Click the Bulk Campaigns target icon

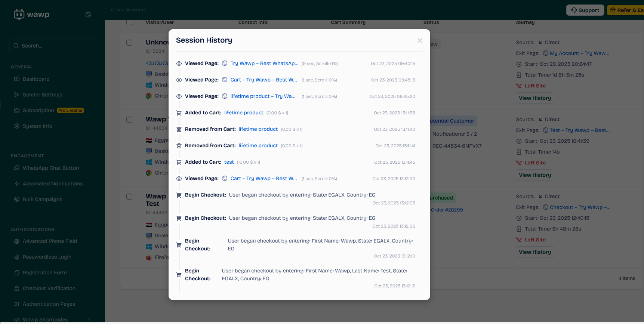pos(17,199)
